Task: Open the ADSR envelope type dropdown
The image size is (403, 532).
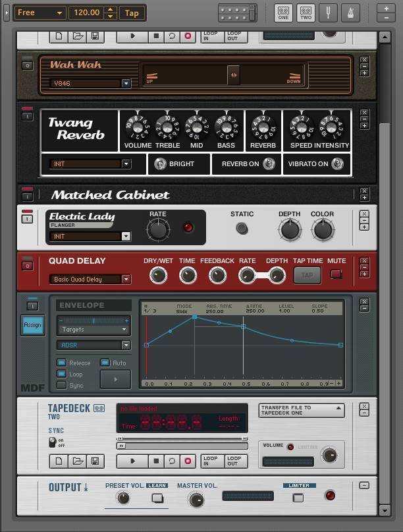Action: [126, 345]
